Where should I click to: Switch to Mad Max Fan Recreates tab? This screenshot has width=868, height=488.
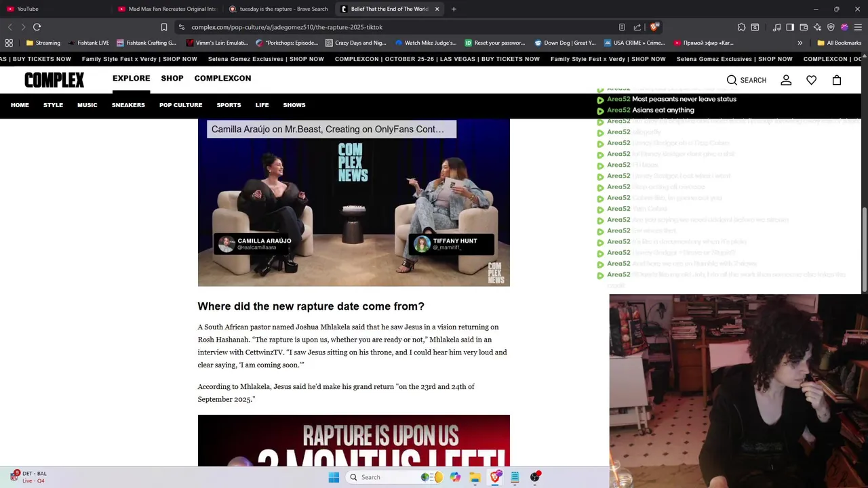click(167, 9)
